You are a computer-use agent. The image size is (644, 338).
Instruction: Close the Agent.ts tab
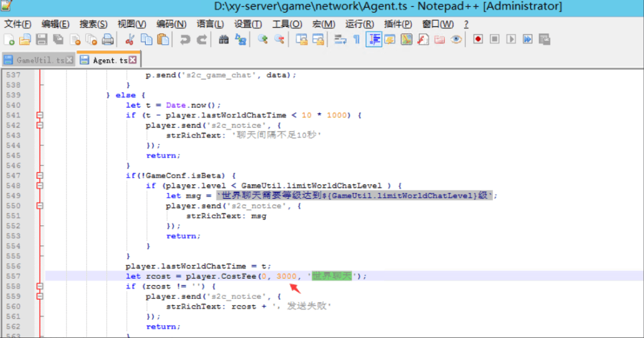tap(133, 60)
